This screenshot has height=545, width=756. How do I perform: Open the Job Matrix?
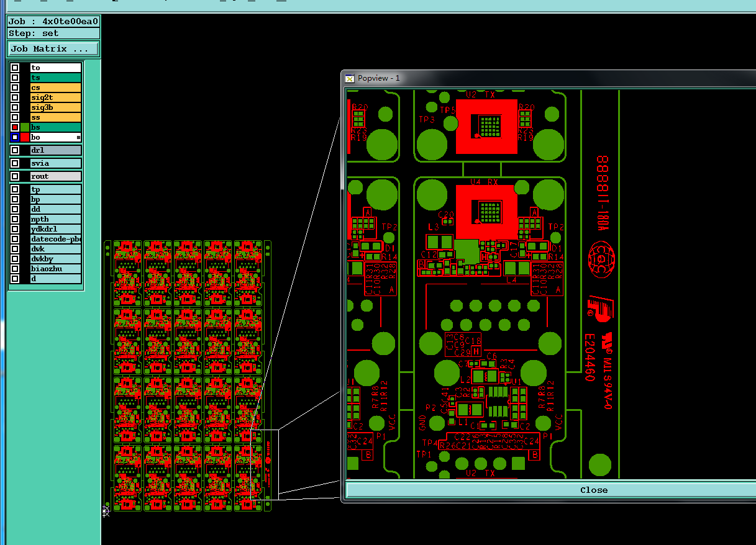pyautogui.click(x=53, y=48)
